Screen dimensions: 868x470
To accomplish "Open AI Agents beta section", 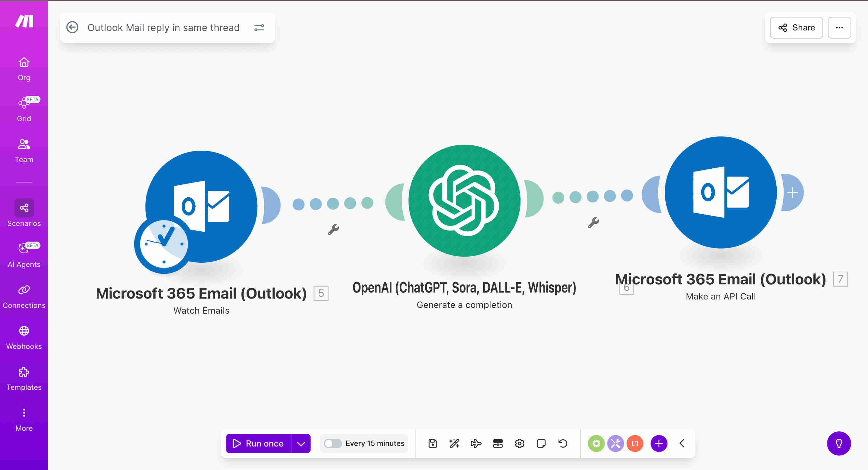I will coord(24,255).
